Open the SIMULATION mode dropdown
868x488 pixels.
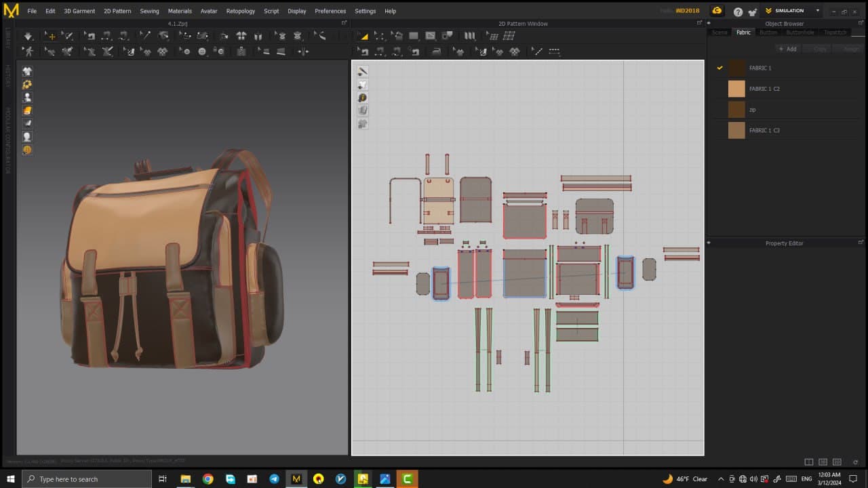point(793,11)
